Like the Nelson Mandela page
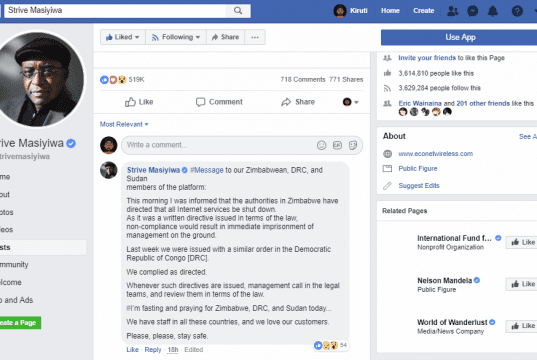The image size is (537, 360). click(x=522, y=284)
